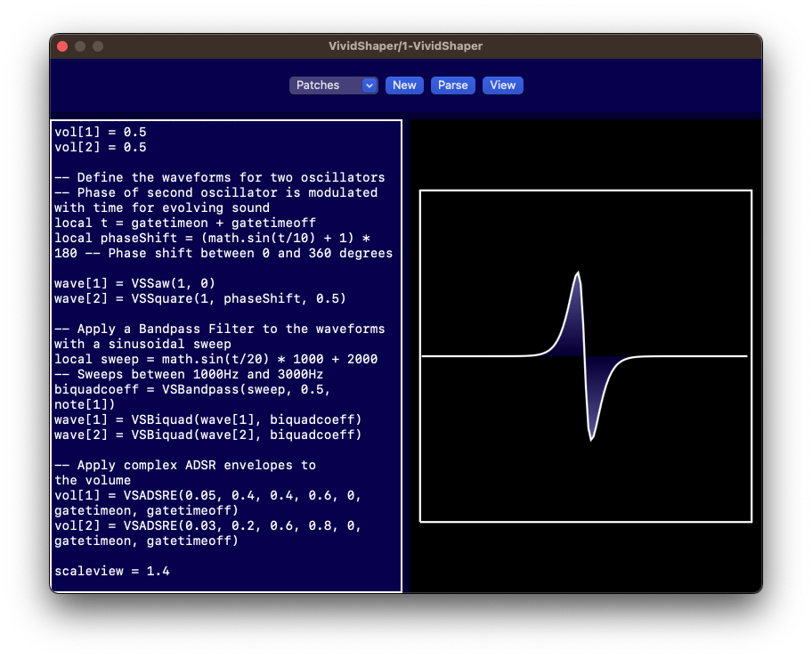Click the local t = gatetimeon line
This screenshot has height=659, width=812.
point(185,223)
